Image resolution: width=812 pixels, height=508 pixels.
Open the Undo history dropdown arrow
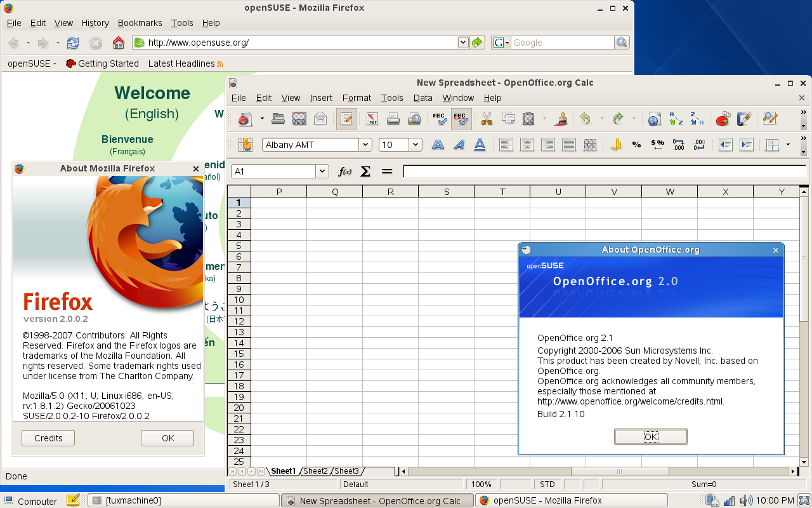602,119
